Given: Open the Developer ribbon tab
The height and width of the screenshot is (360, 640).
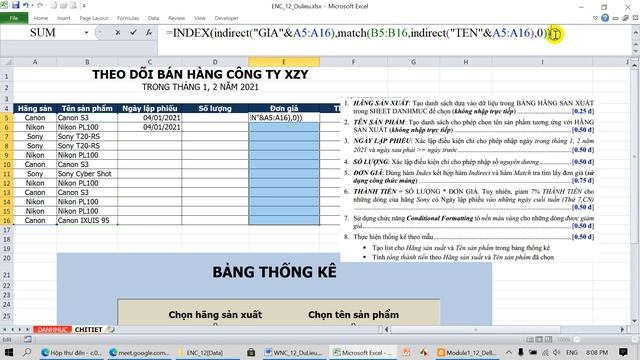Looking at the screenshot, I should (227, 18).
